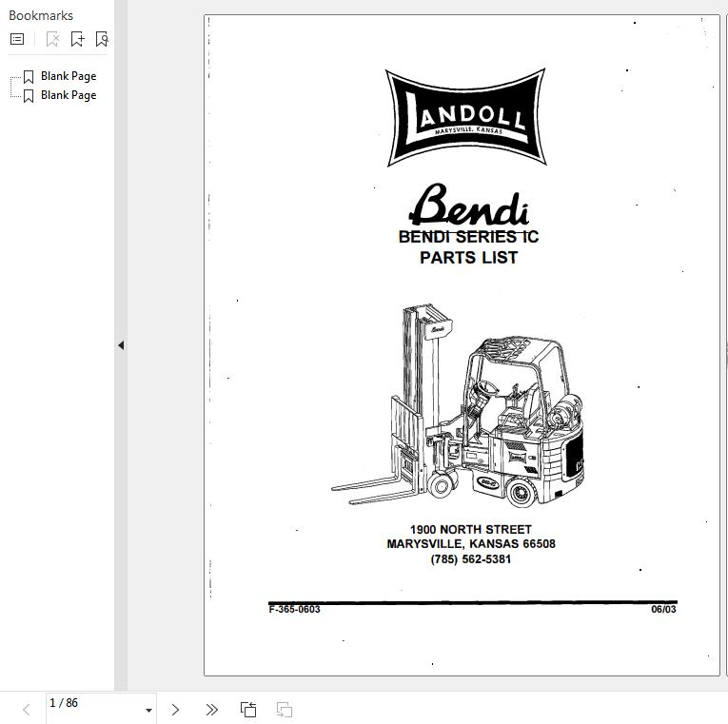Click the F-365-0603 document number
This screenshot has width=728, height=724.
(294, 610)
